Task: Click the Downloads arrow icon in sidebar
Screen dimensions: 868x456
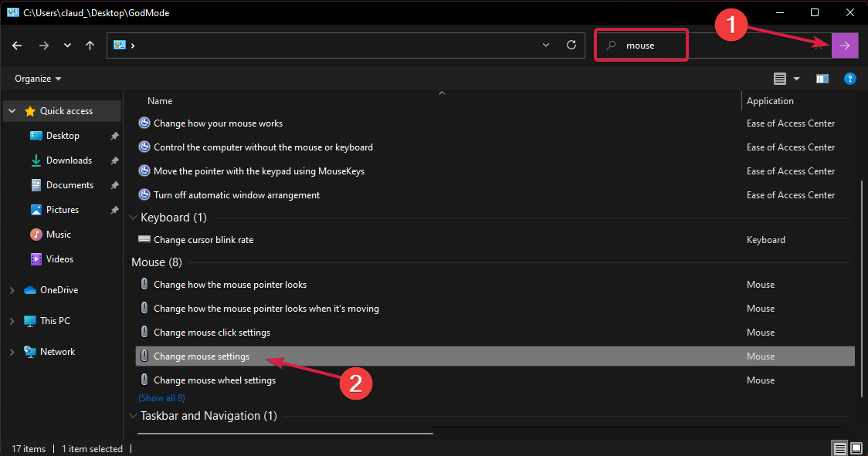Action: (x=36, y=160)
